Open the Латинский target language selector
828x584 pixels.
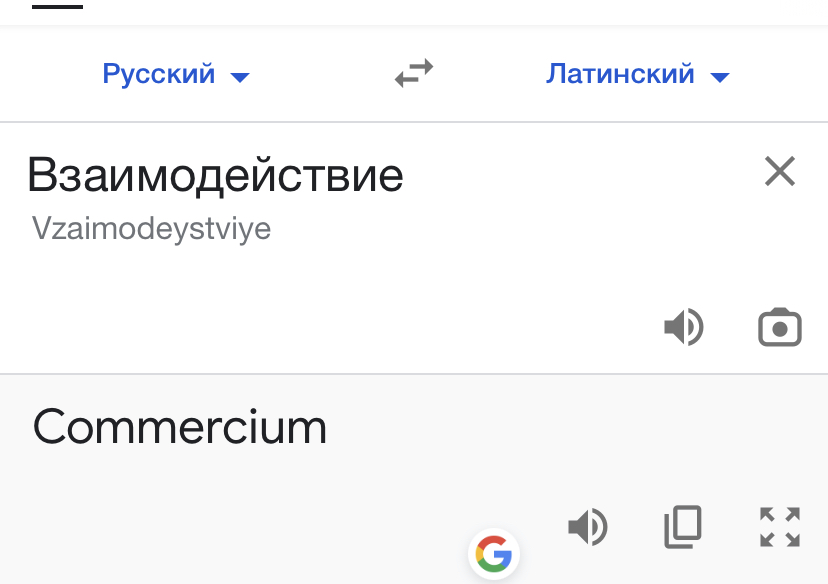point(621,74)
